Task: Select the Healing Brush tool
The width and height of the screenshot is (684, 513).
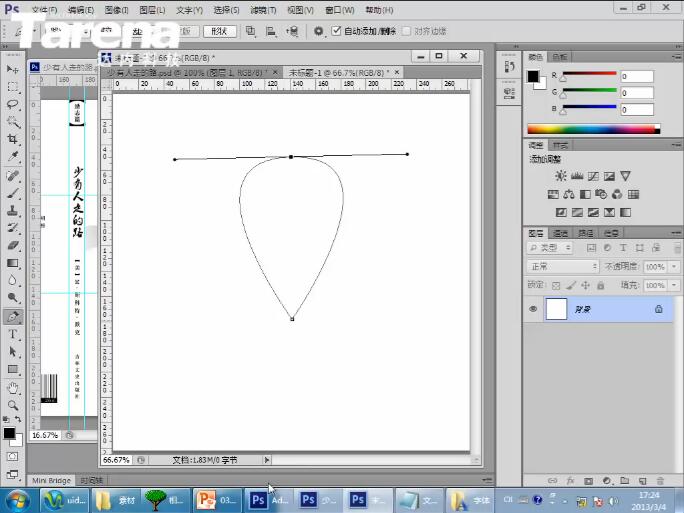Action: (x=13, y=176)
